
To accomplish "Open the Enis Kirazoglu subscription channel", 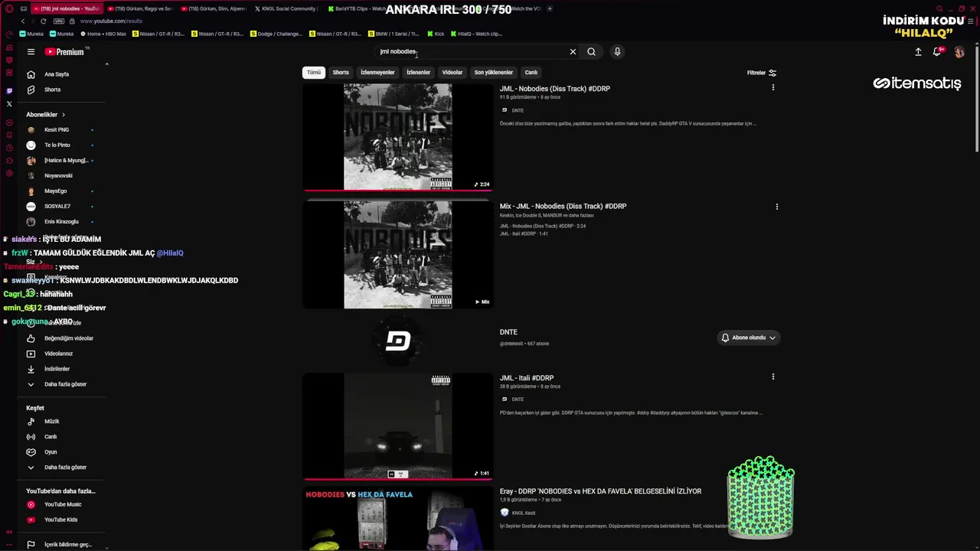I will point(61,222).
